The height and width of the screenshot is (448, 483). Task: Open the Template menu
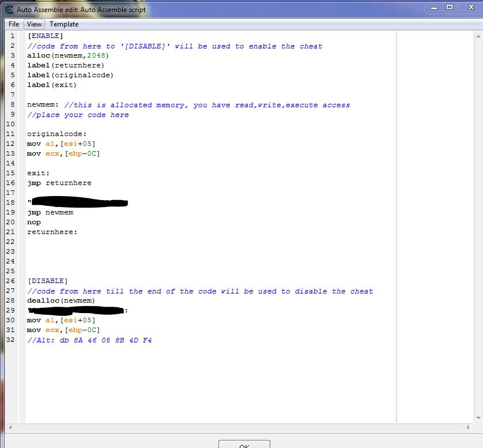tap(63, 24)
